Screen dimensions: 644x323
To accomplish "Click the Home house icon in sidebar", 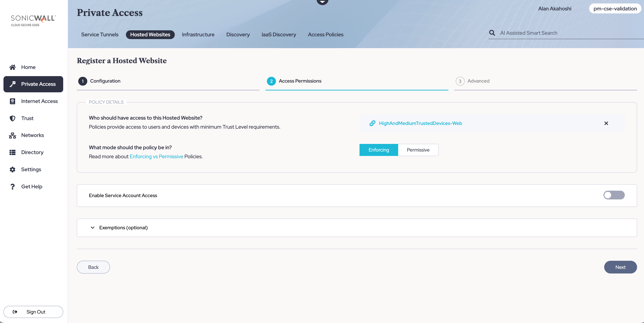I will click(13, 67).
